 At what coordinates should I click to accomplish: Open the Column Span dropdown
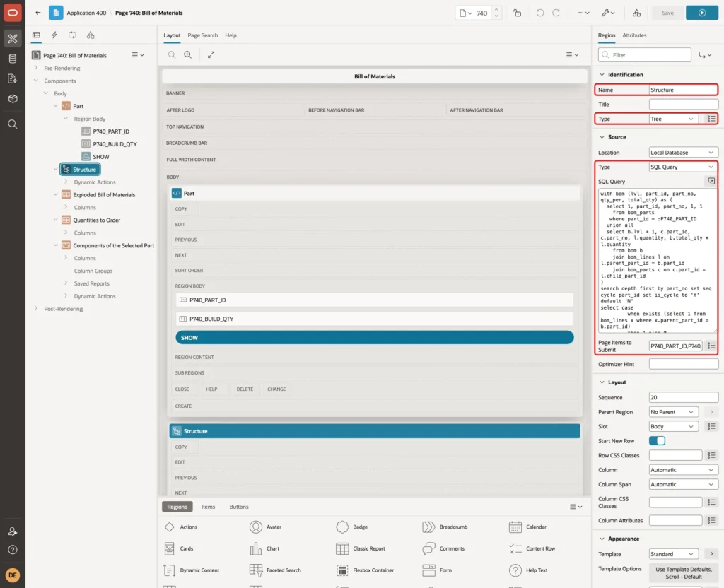tap(684, 484)
